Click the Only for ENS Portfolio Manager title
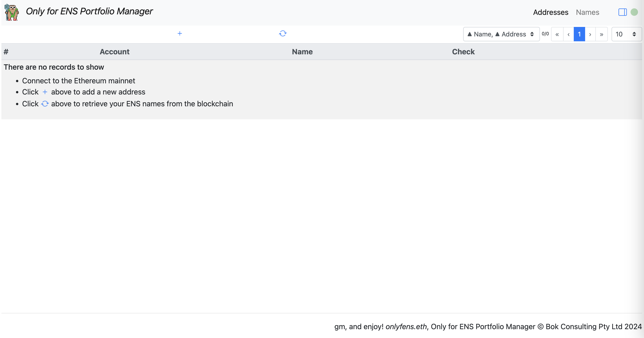The width and height of the screenshot is (644, 338). 89,11
